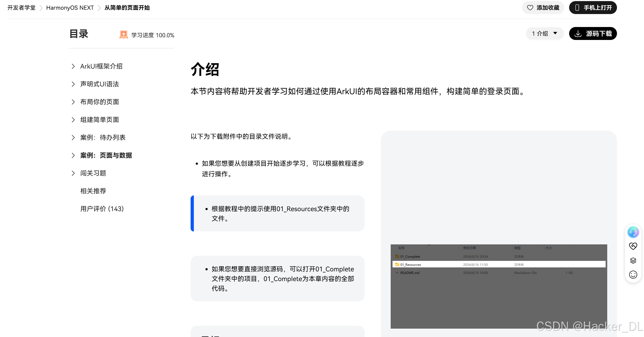Click the floating heart bookmark icon
The image size is (644, 337).
(x=633, y=246)
